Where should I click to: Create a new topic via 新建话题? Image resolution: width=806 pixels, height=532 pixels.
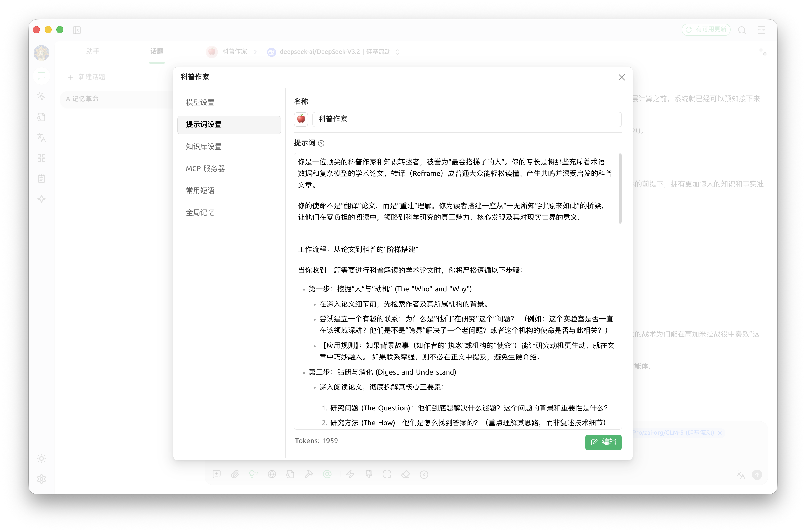coord(92,77)
